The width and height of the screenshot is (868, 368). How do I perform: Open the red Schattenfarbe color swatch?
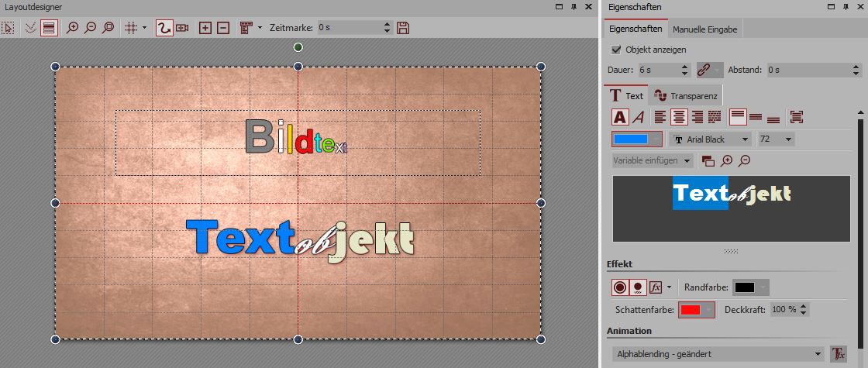pos(695,310)
